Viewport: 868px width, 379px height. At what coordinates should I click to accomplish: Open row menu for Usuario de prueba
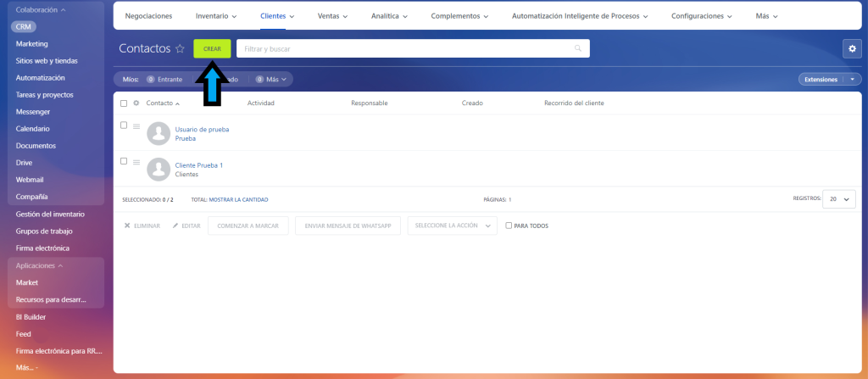[136, 126]
